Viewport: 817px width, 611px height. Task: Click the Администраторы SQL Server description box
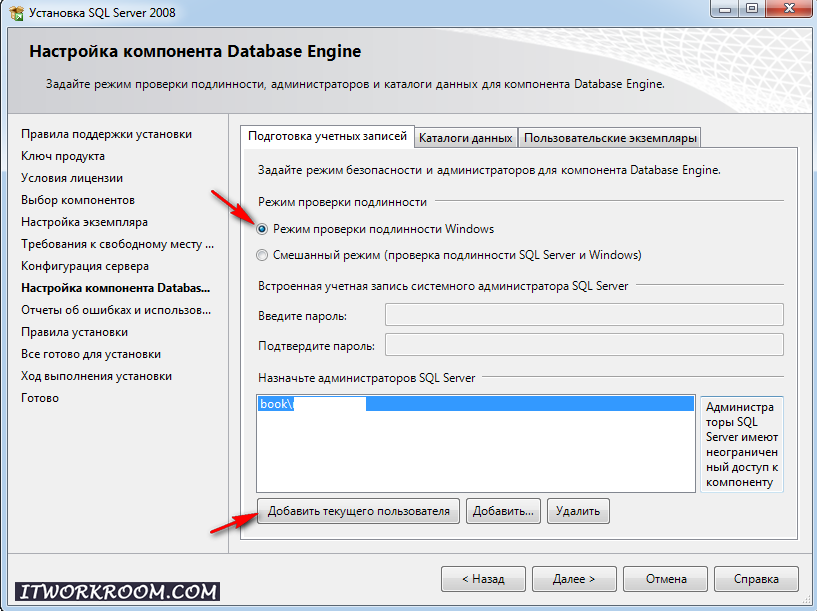[x=741, y=444]
